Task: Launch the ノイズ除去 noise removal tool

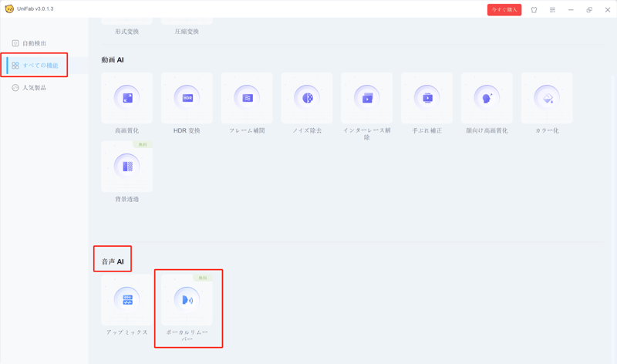Action: (x=307, y=99)
